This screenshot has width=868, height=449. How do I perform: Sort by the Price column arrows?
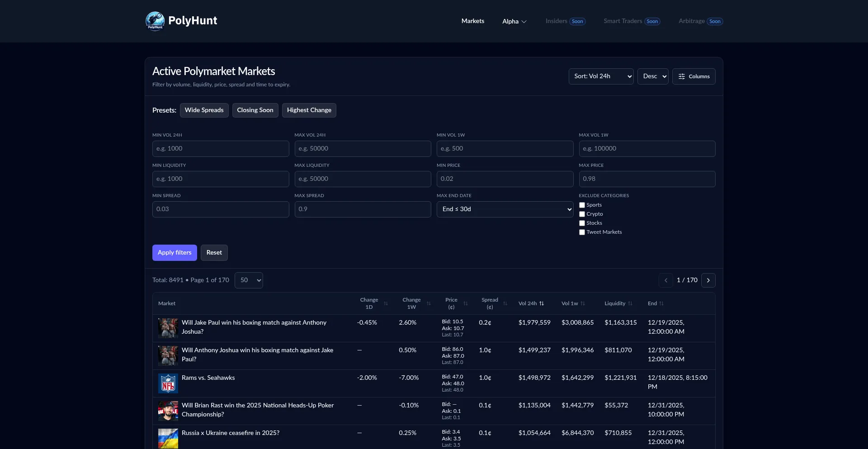(x=466, y=303)
